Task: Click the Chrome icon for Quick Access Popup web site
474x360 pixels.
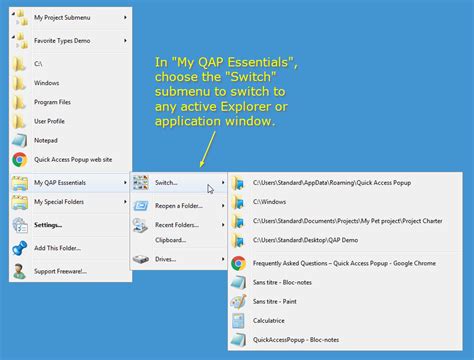Action: coord(20,160)
